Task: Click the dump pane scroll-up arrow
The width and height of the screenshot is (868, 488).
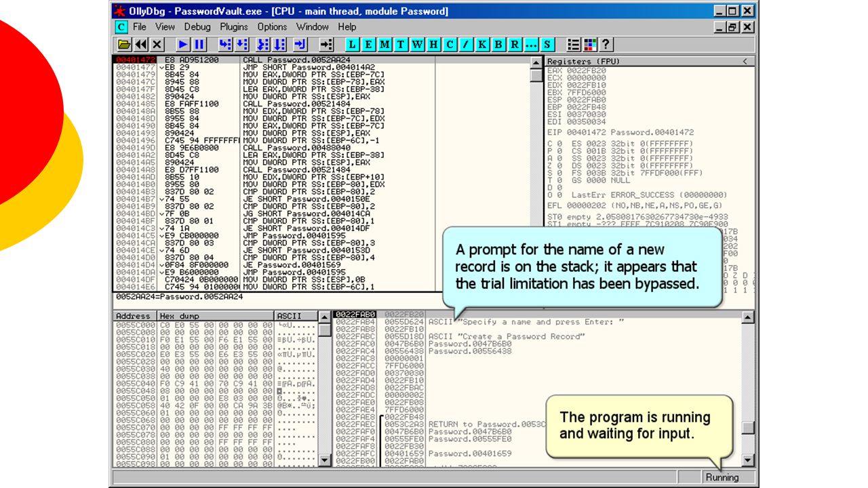Action: 325,317
